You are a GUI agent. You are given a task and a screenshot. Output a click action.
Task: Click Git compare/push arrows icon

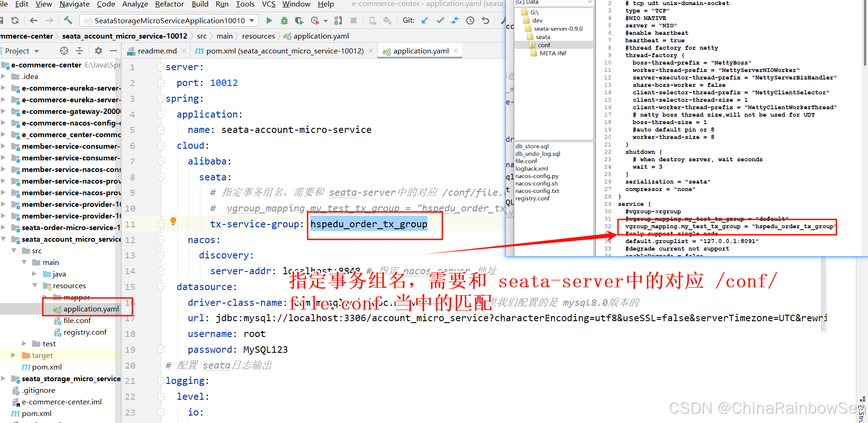455,20
